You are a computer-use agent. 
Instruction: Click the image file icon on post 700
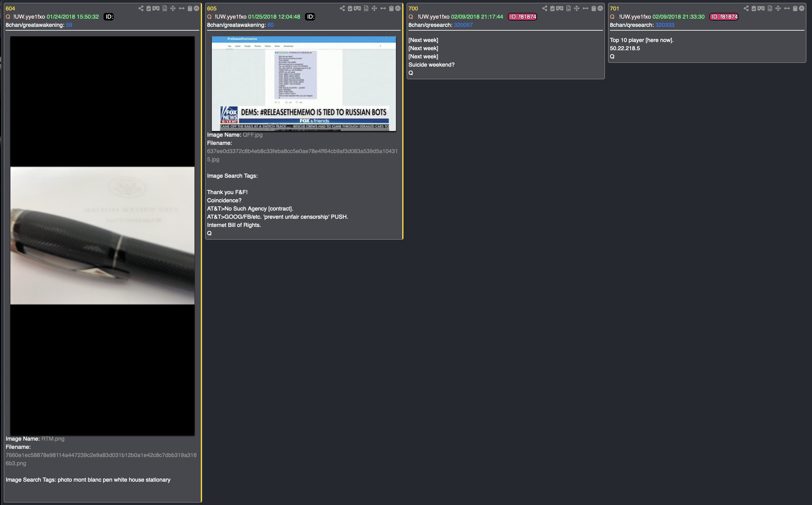(x=569, y=8)
